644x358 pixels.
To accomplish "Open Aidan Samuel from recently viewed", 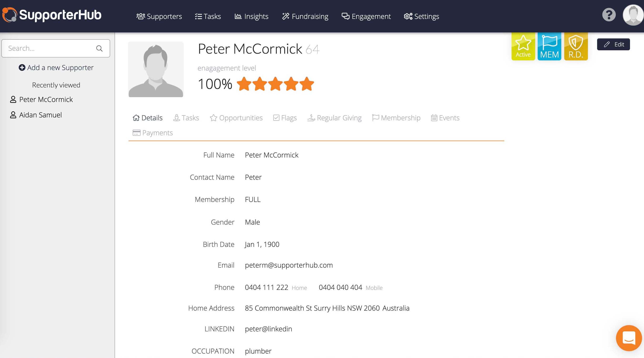I will pos(40,115).
